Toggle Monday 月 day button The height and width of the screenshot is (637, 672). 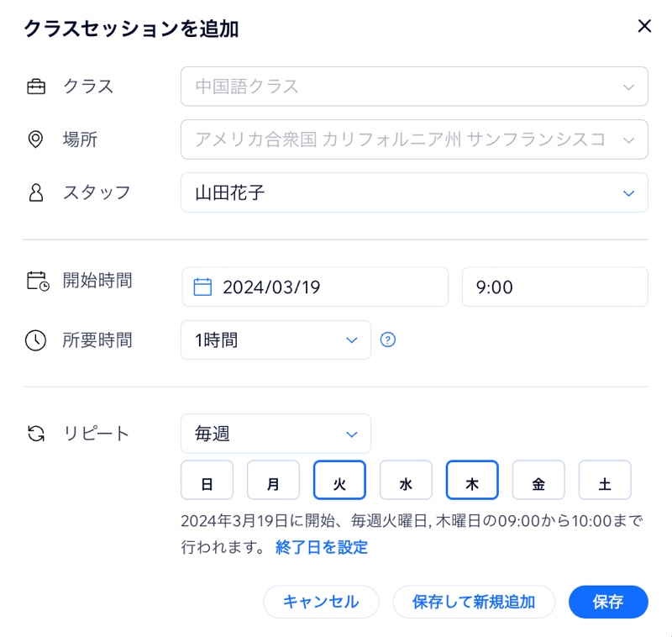pyautogui.click(x=274, y=480)
